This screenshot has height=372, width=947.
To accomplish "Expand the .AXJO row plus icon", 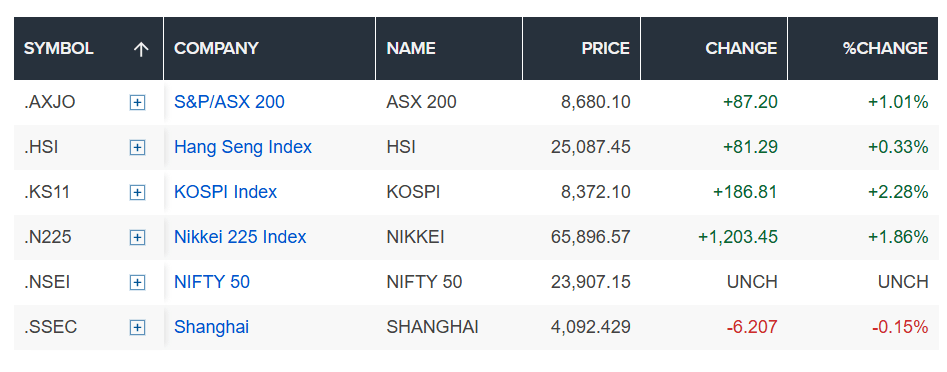I will (x=138, y=103).
